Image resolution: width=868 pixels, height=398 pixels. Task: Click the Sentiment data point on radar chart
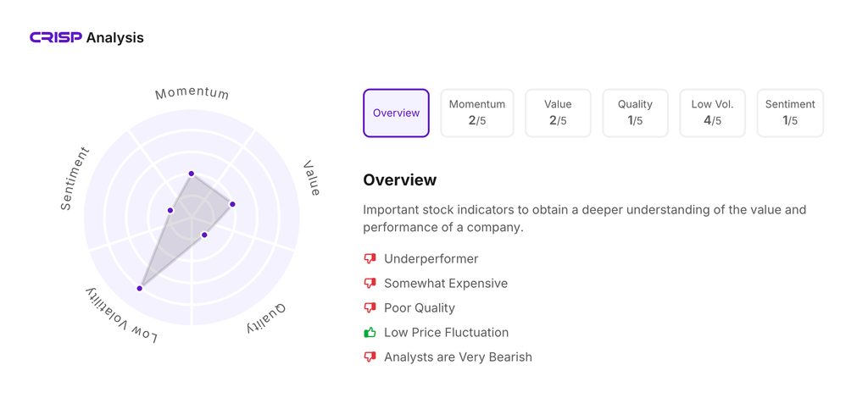[170, 211]
